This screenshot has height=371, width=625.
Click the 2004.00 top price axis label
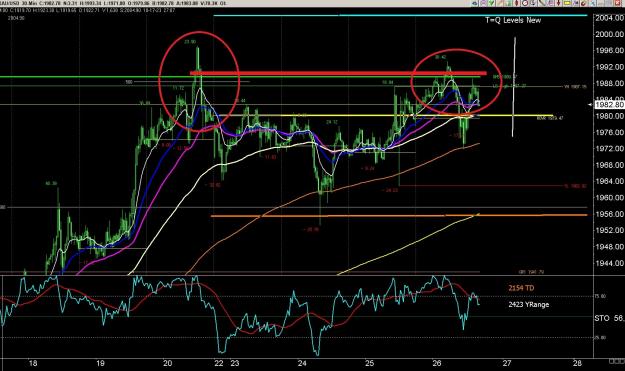tap(609, 18)
